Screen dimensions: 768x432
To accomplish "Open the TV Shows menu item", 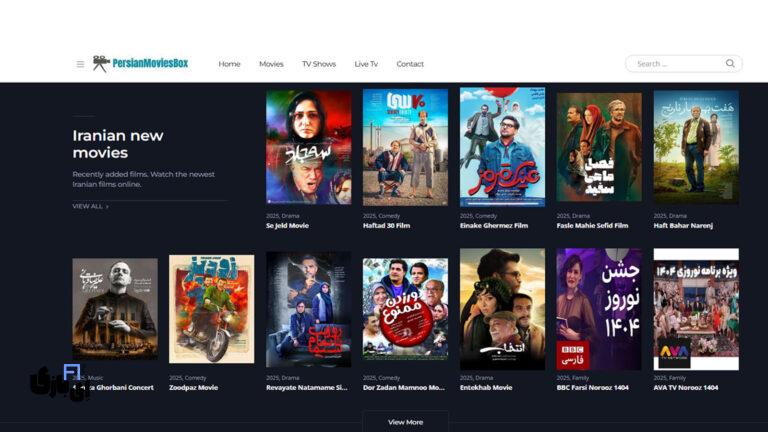I will pyautogui.click(x=319, y=64).
